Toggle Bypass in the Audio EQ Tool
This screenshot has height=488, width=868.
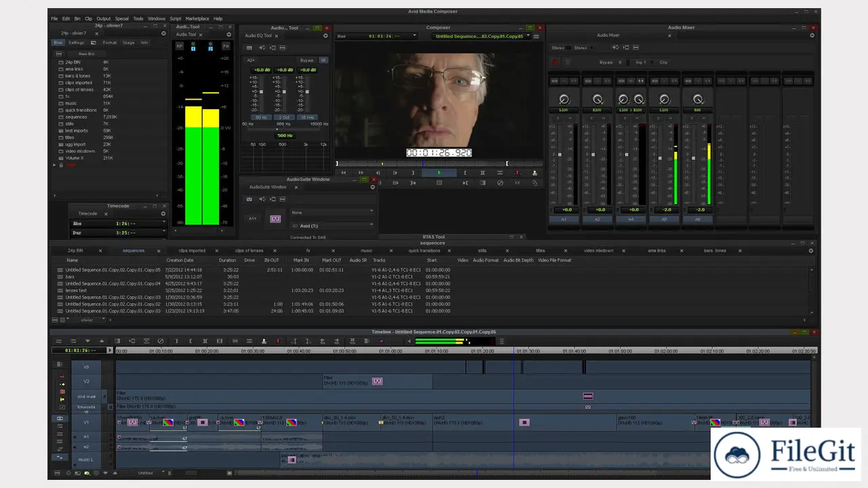point(307,60)
